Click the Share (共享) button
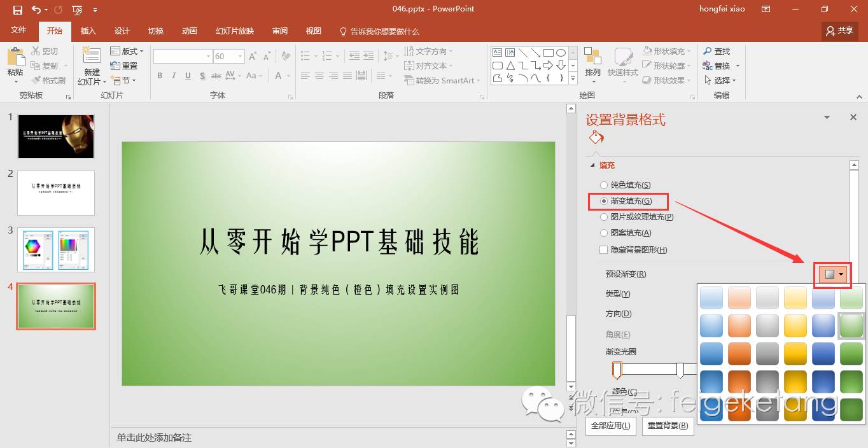 click(839, 30)
